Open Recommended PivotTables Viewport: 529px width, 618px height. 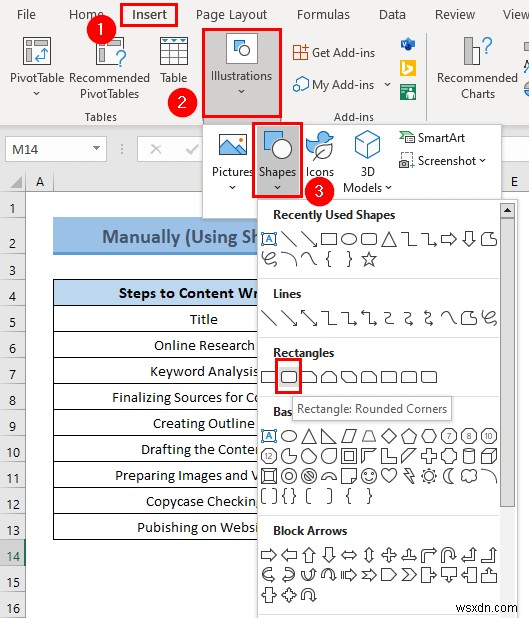(109, 68)
